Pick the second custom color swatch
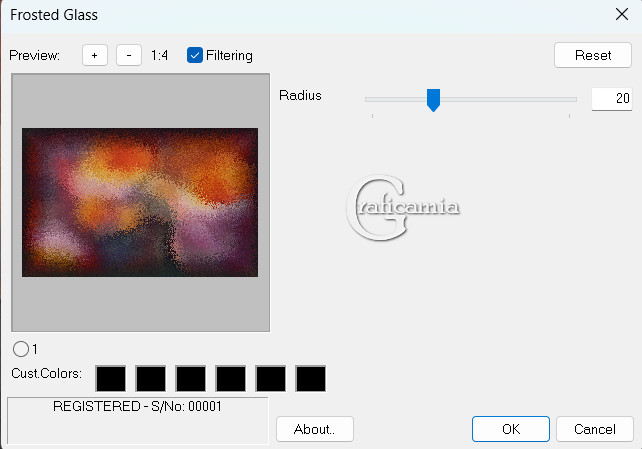 tap(151, 379)
